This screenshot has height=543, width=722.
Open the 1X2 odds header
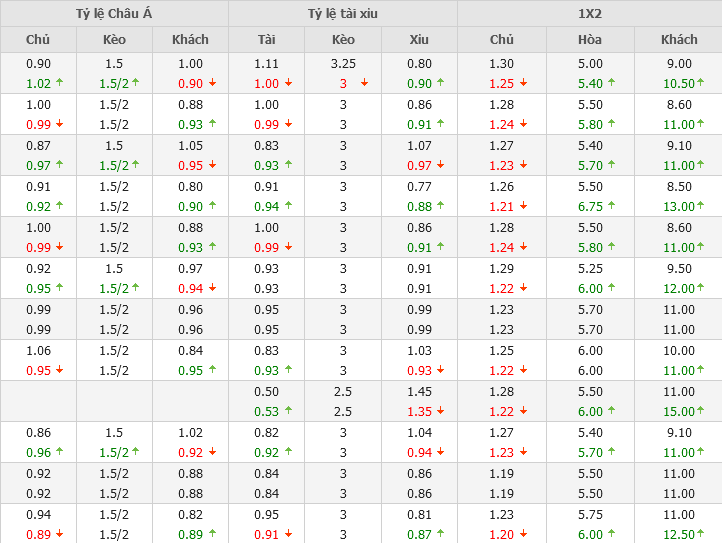(590, 14)
